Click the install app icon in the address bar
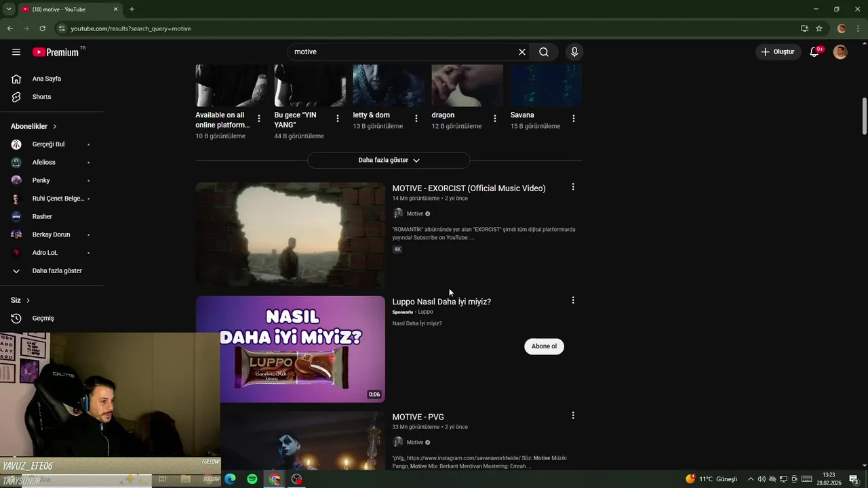Screen dimensions: 868x488 [x=804, y=28]
